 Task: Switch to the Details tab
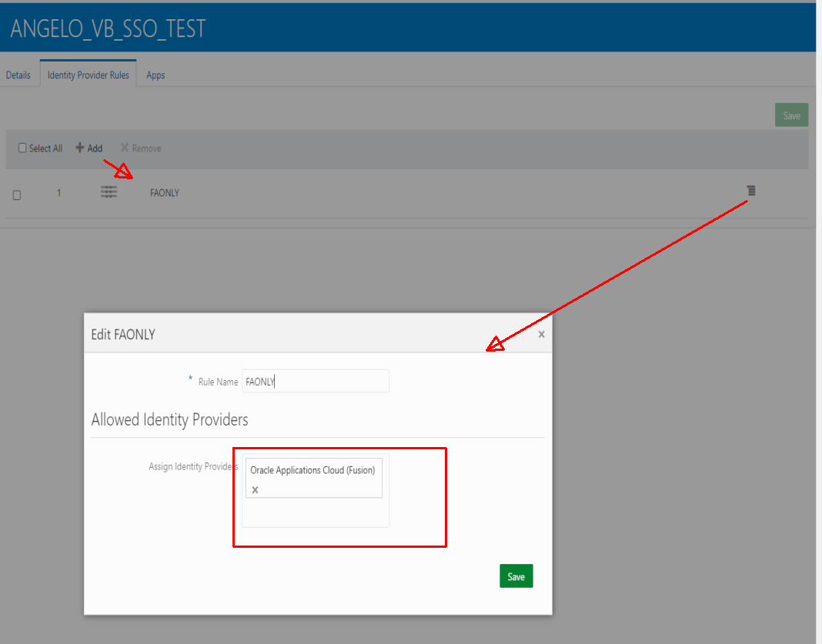pos(18,75)
